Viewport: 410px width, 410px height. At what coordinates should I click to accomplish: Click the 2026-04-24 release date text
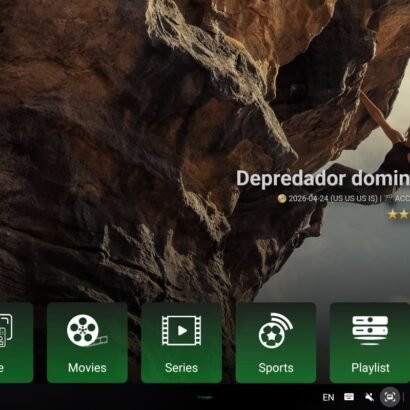[308, 199]
